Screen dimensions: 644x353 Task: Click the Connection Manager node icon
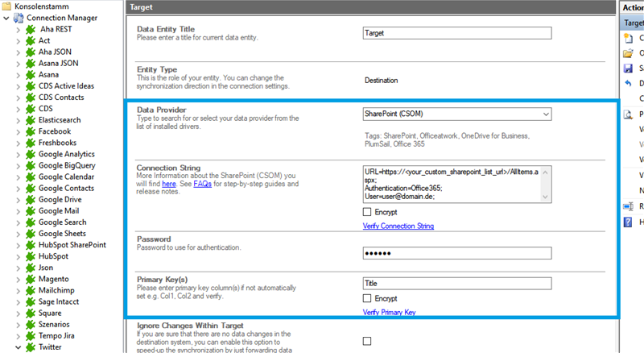point(19,18)
